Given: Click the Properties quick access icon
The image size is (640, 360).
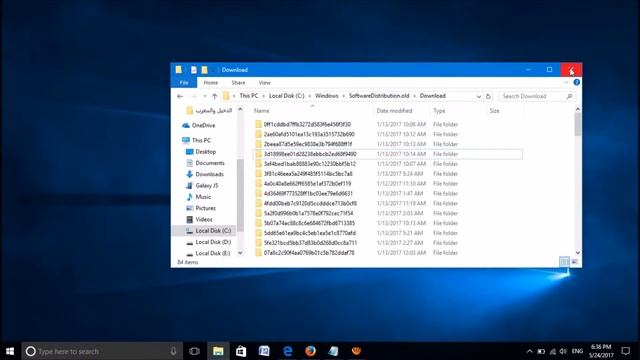Looking at the screenshot, I should [194, 70].
